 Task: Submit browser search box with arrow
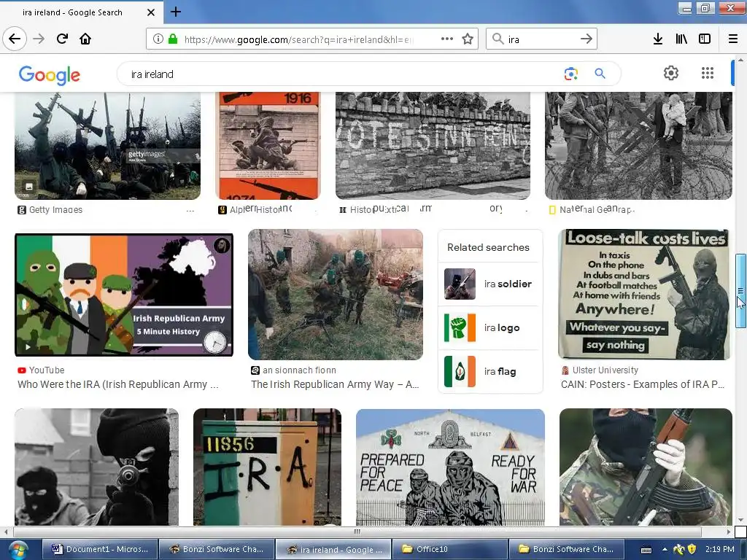click(587, 39)
